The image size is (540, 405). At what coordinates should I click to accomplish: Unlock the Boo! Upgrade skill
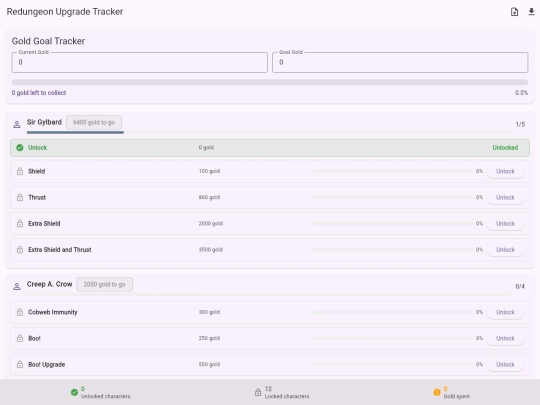(x=505, y=364)
